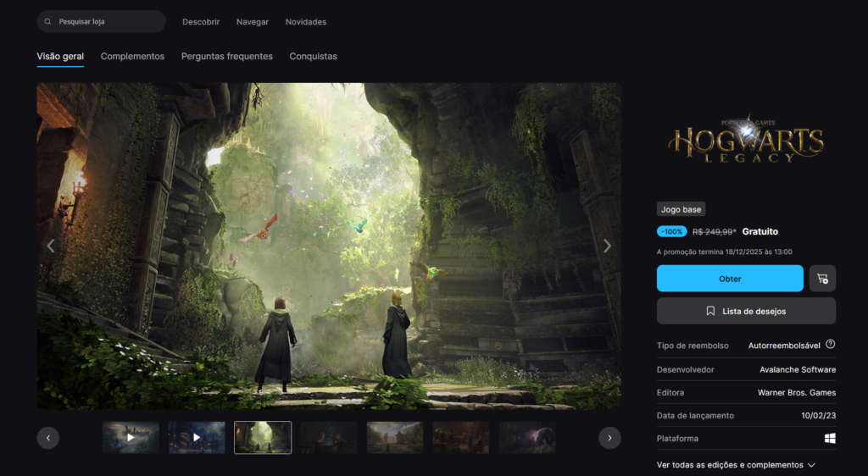Image resolution: width=868 pixels, height=476 pixels.
Task: Click the Data de lançamento label
Action: 695,416
